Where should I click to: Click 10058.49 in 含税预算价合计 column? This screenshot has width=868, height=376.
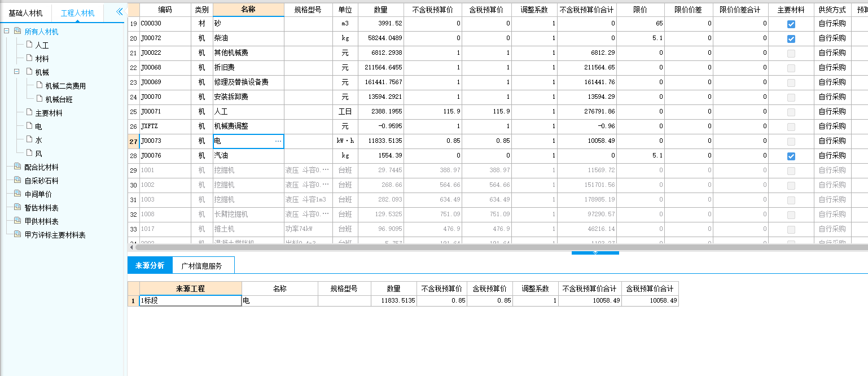coord(650,301)
